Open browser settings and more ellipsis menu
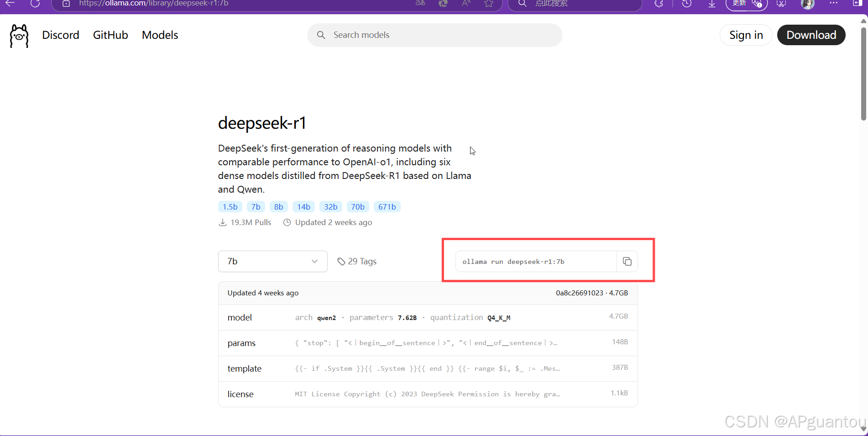Image resolution: width=868 pixels, height=436 pixels. pyautogui.click(x=834, y=3)
